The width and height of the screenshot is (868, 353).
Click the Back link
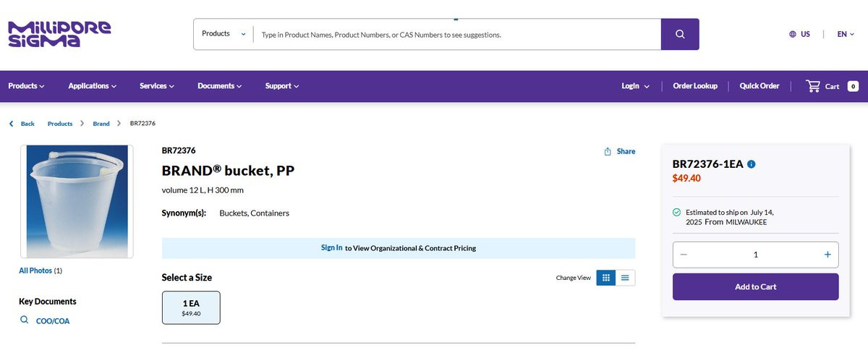tap(27, 124)
